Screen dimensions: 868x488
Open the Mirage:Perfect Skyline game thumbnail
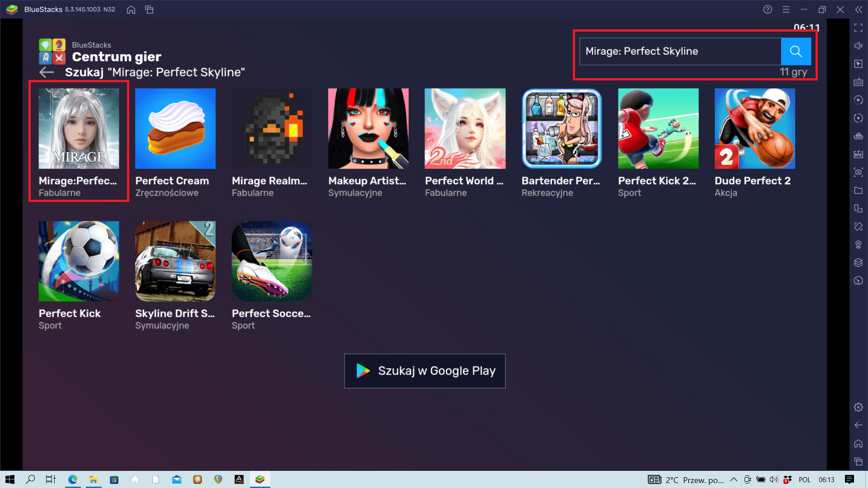point(79,128)
